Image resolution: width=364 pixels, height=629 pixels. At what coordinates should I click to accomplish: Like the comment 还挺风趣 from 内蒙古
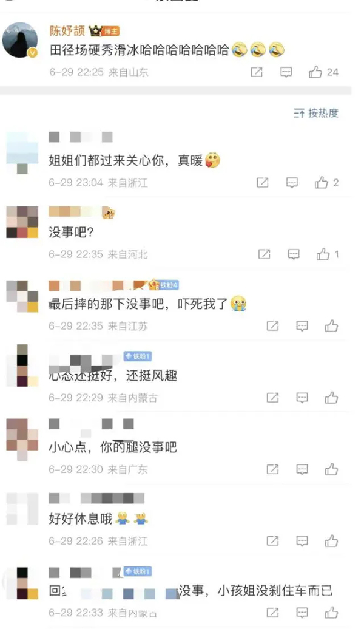pos(331,398)
